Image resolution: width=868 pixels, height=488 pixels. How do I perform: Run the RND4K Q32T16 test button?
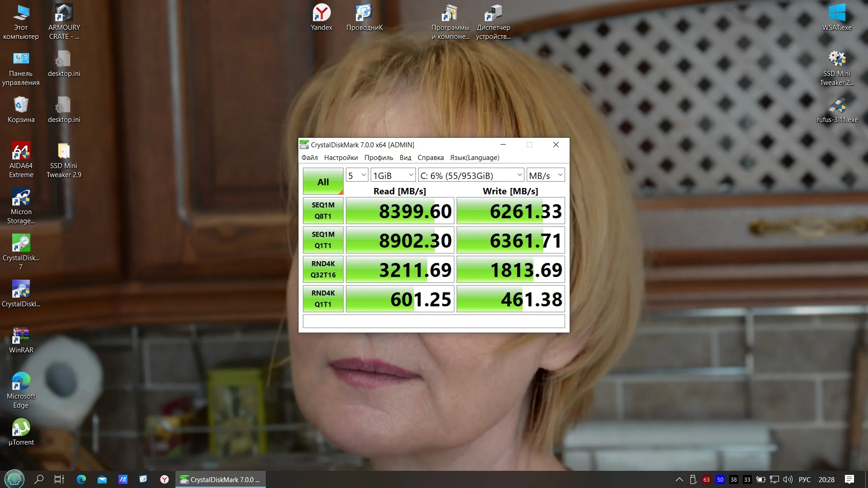[323, 269]
